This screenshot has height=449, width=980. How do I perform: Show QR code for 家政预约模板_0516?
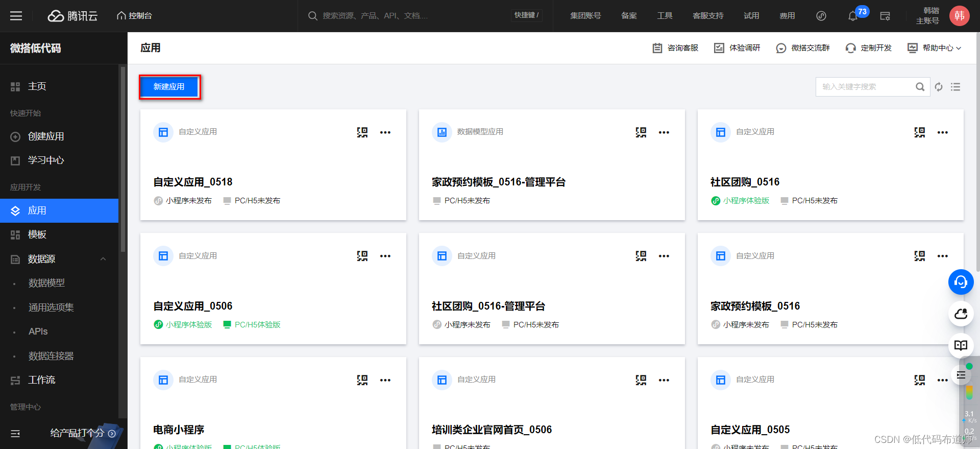click(920, 256)
